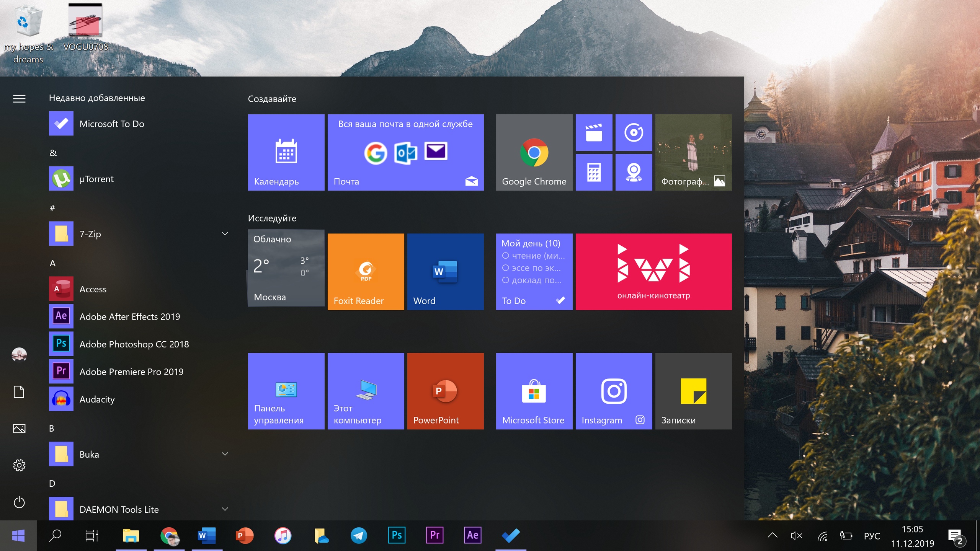
Task: Open File Explorer on taskbar
Action: click(x=131, y=536)
